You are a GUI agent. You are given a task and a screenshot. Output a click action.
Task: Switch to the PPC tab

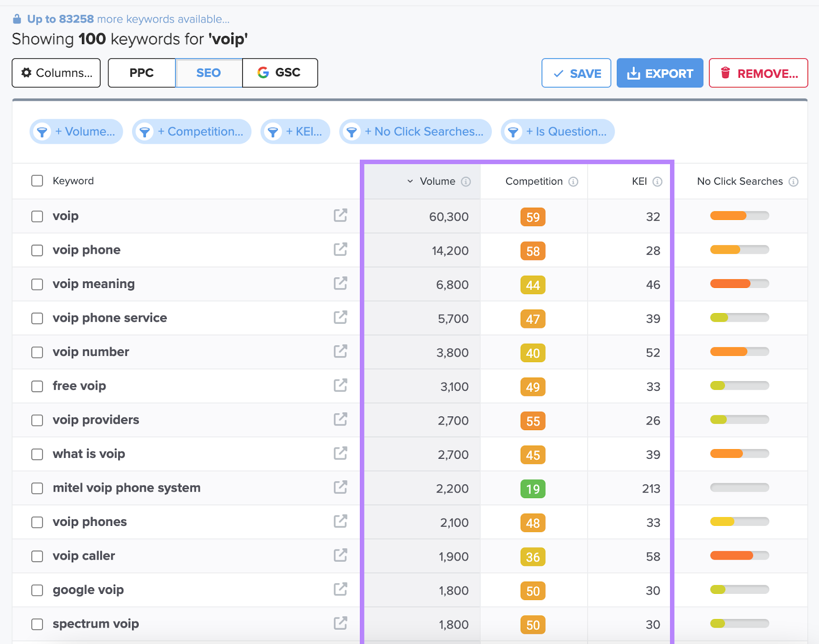tap(141, 73)
